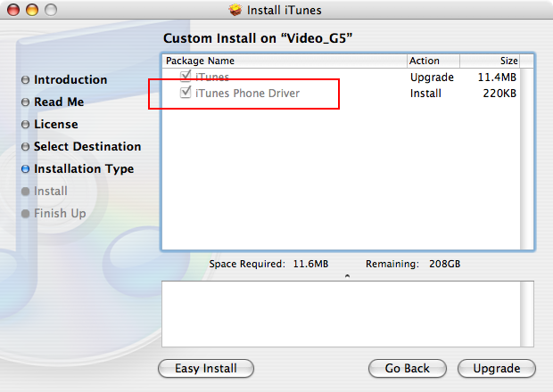Click the Custom Install on "Video_G5" heading
The image size is (553, 392).
coord(258,38)
